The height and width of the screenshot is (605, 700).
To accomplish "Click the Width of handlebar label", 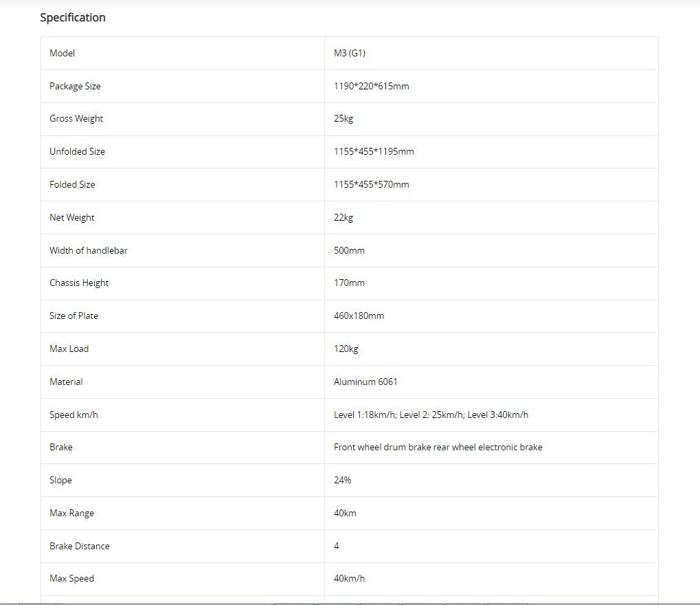I will click(x=88, y=250).
